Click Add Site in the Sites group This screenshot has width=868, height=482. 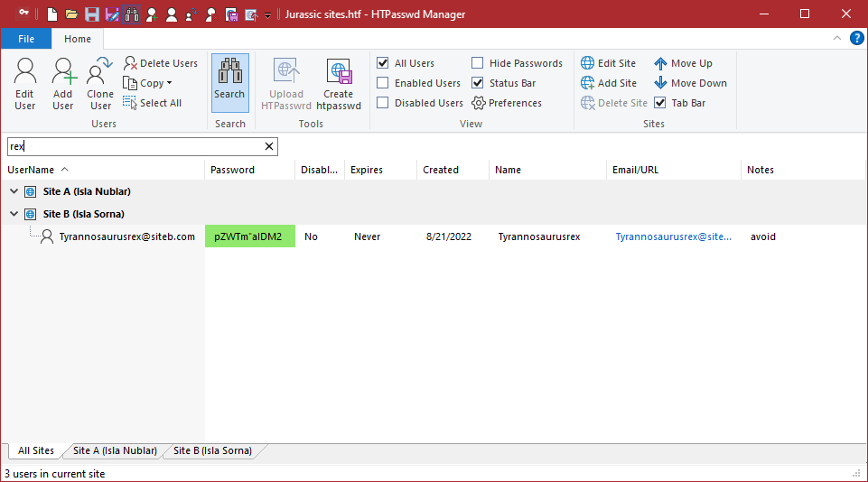click(x=609, y=83)
